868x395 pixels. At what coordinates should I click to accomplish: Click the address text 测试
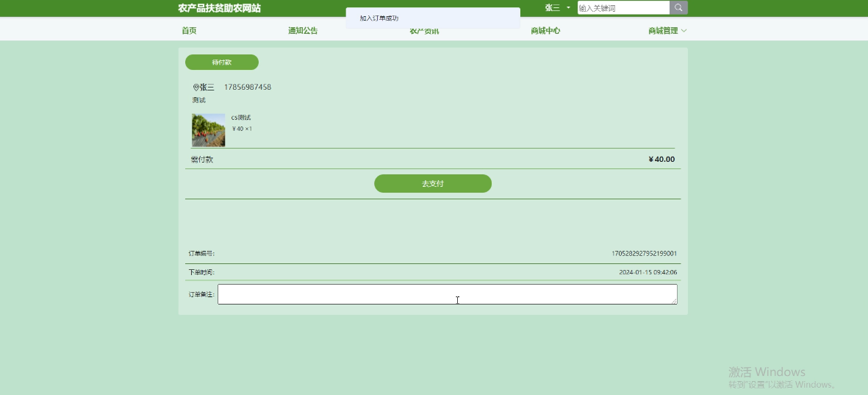(x=198, y=100)
